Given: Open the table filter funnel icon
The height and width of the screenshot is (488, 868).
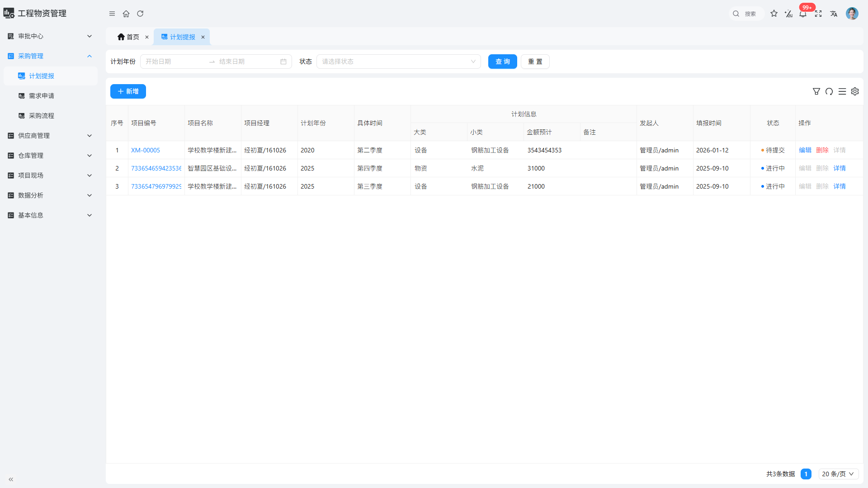Looking at the screenshot, I should click(x=816, y=91).
